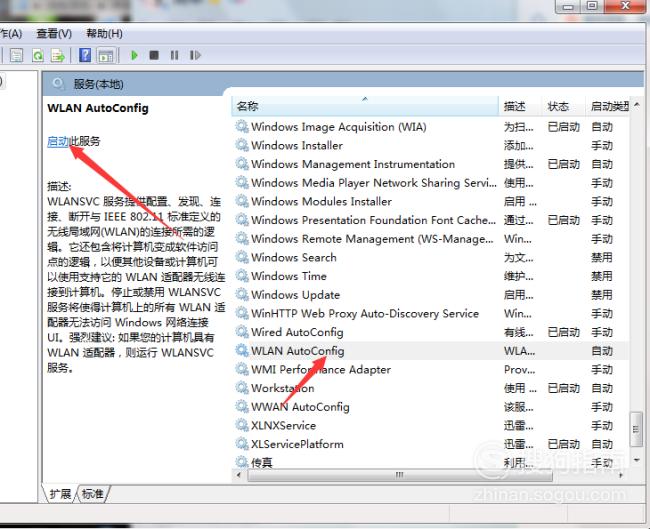Select Windows Media Player Network Sharing row
Viewport: 650px width, 529px height.
pos(430,182)
